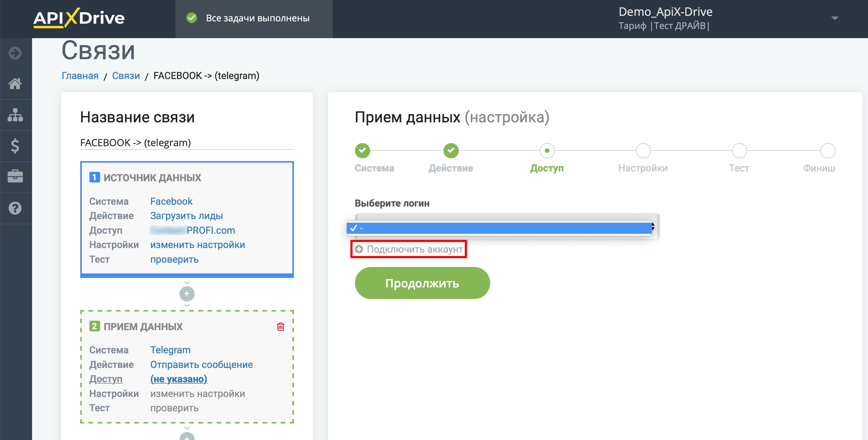Select the Тест step circle
Screen dimensions: 868x440
[739, 151]
